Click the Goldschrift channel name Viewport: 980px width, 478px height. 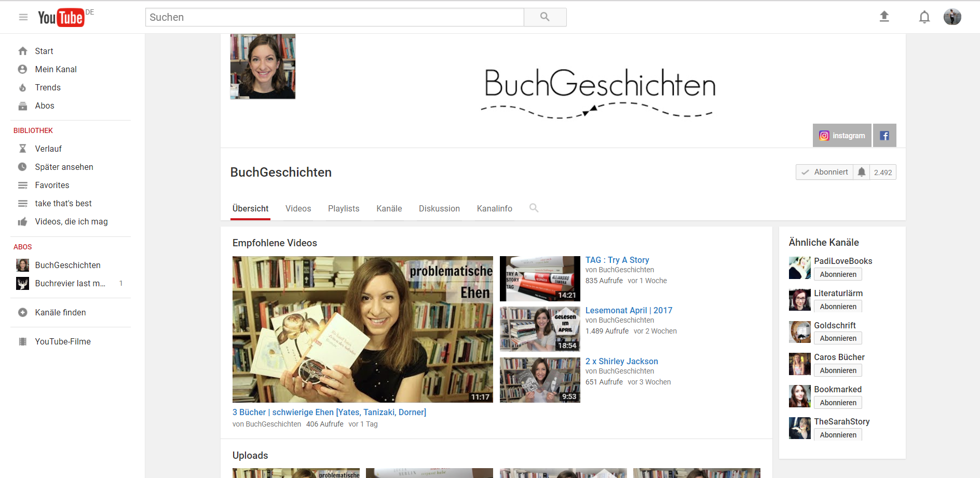click(x=835, y=325)
